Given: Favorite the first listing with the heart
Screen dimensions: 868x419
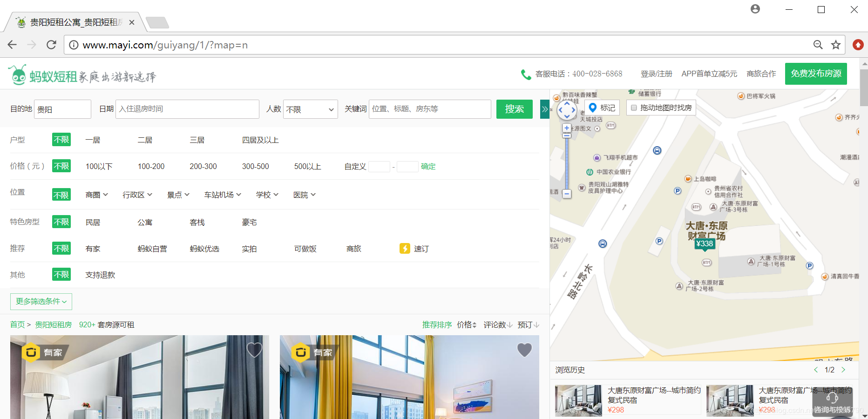Looking at the screenshot, I should (x=254, y=350).
